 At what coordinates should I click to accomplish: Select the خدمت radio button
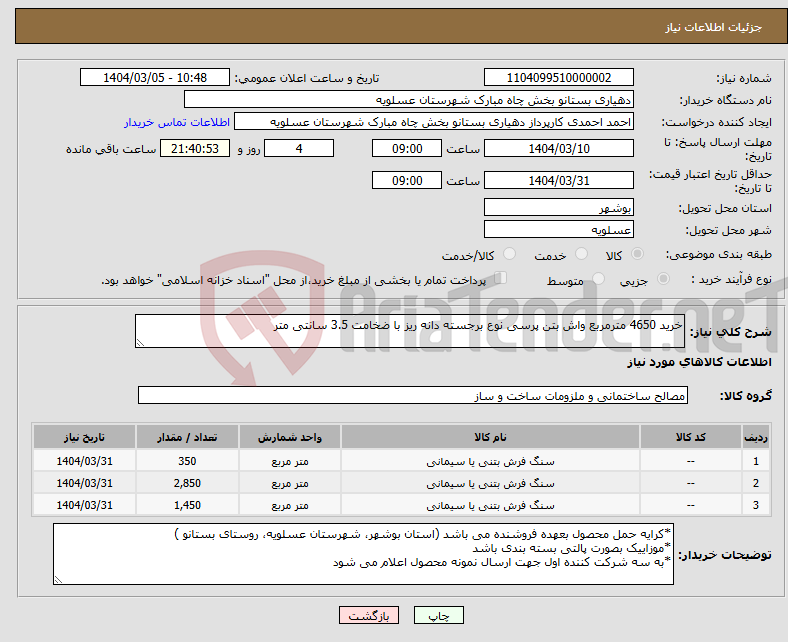(581, 254)
